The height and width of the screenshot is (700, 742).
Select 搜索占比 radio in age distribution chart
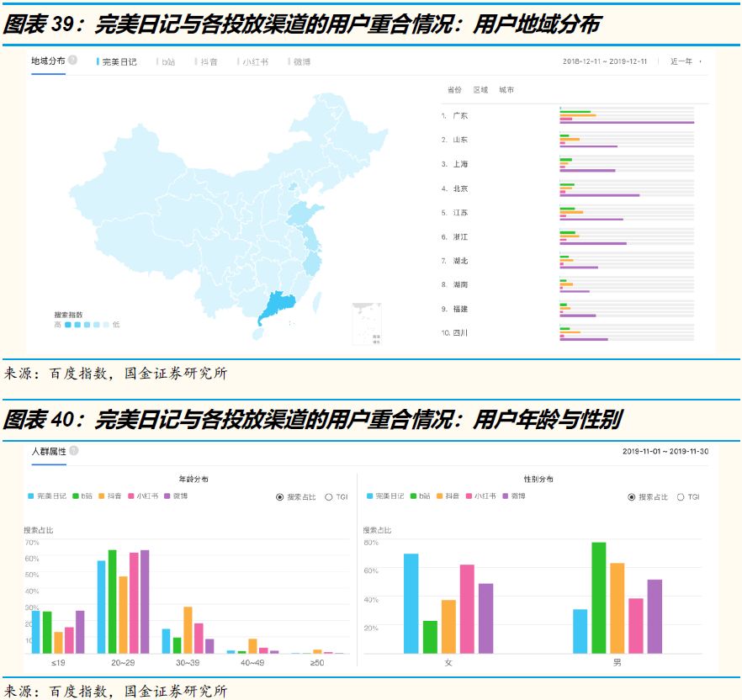click(280, 497)
